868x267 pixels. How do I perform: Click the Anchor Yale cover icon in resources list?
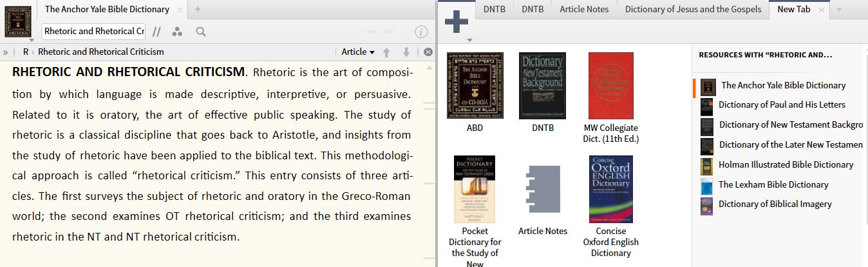point(708,87)
